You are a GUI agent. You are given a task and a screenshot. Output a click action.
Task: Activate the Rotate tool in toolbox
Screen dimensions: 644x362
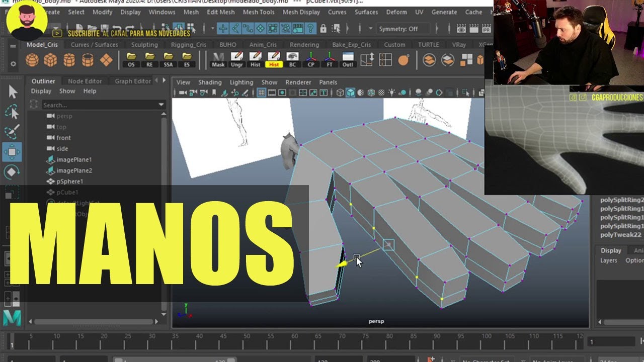12,172
